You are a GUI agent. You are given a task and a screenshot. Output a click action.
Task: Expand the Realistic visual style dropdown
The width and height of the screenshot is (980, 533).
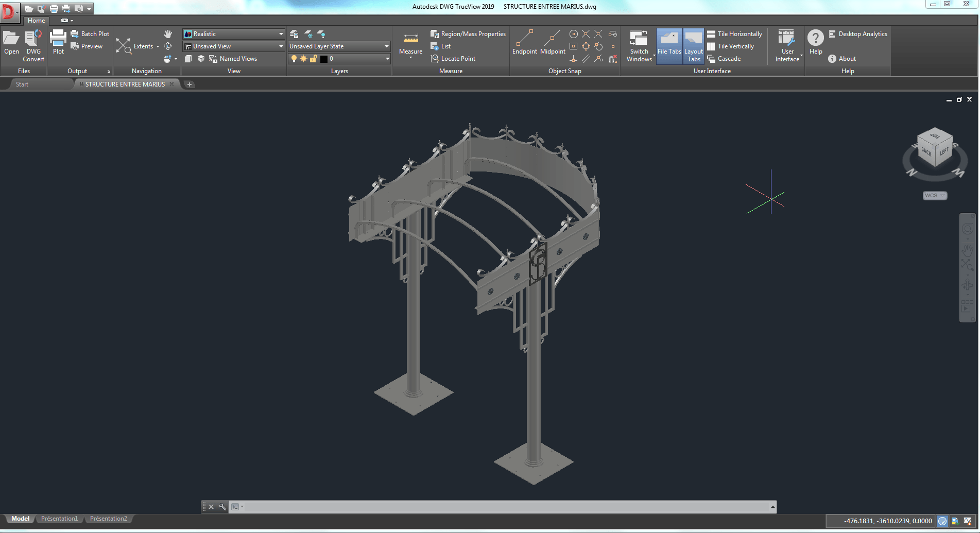point(281,34)
